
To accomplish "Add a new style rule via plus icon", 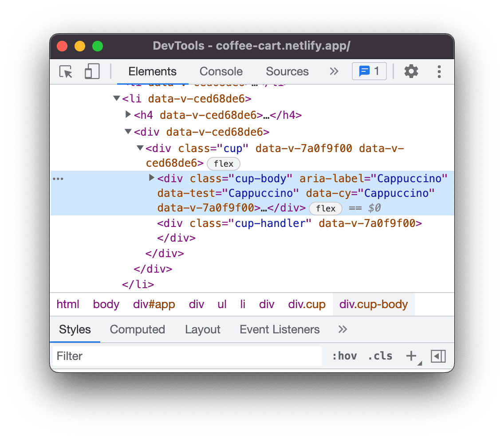I will click(x=411, y=356).
